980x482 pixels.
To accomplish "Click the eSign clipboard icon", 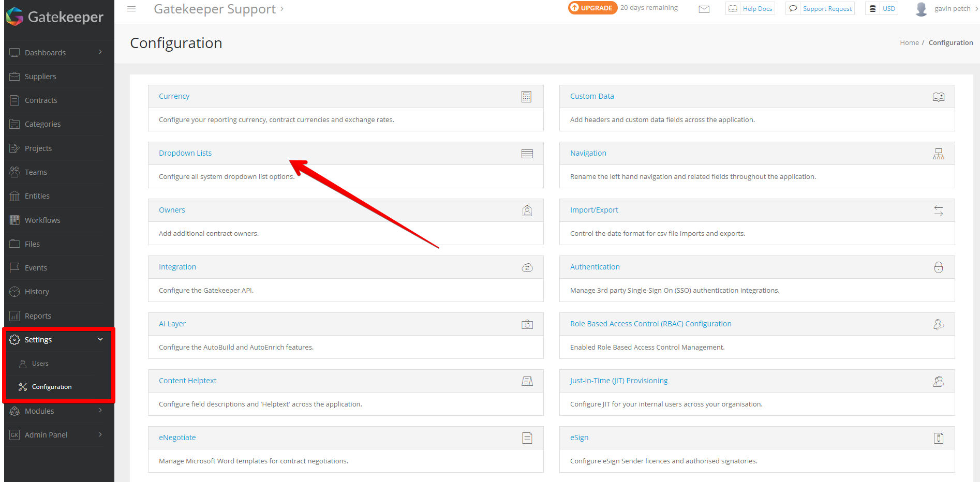I will pyautogui.click(x=938, y=438).
